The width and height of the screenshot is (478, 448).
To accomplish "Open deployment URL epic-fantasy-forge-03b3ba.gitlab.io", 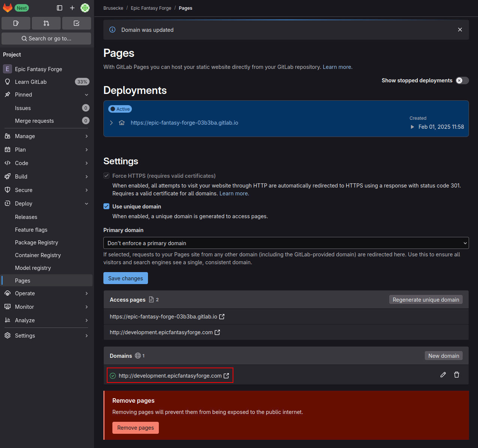I will (x=184, y=123).
